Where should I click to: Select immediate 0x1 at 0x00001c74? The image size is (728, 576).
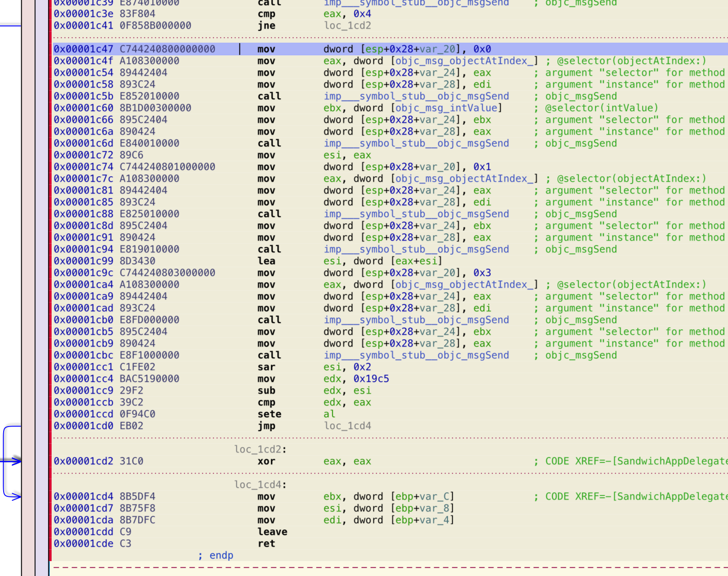[482, 167]
